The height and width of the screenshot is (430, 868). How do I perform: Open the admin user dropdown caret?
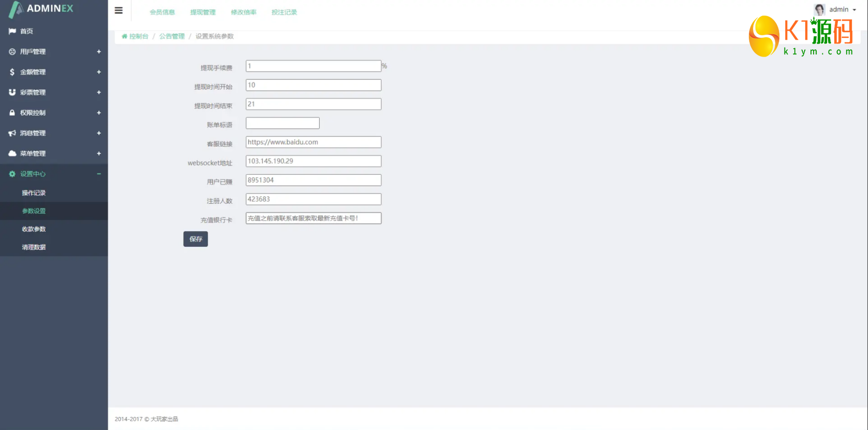855,10
